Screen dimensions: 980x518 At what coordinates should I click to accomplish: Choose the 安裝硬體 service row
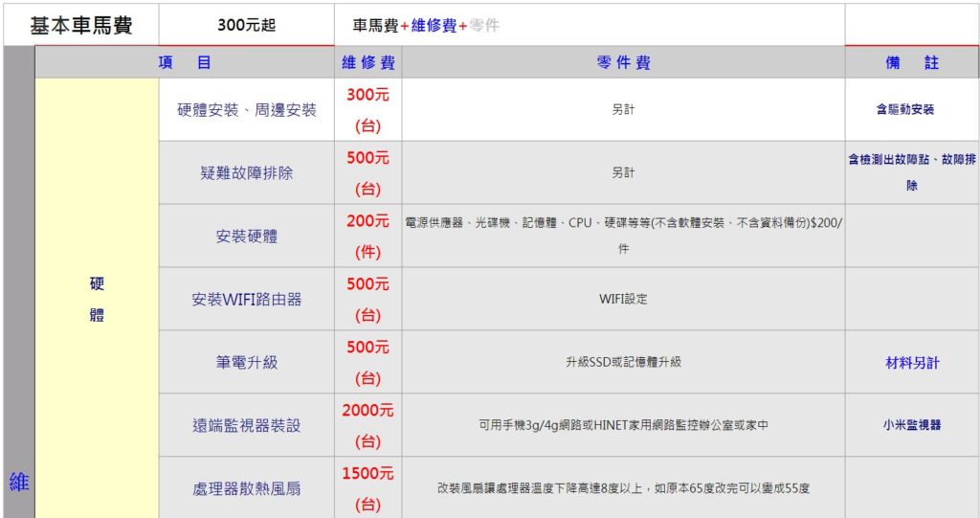[x=247, y=236]
